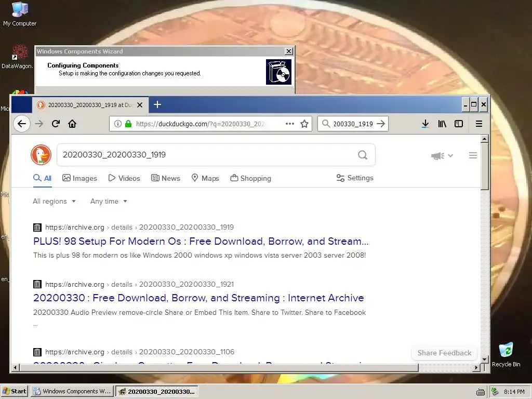Click the scroll down arrow
The height and width of the screenshot is (399, 532).
tap(485, 359)
